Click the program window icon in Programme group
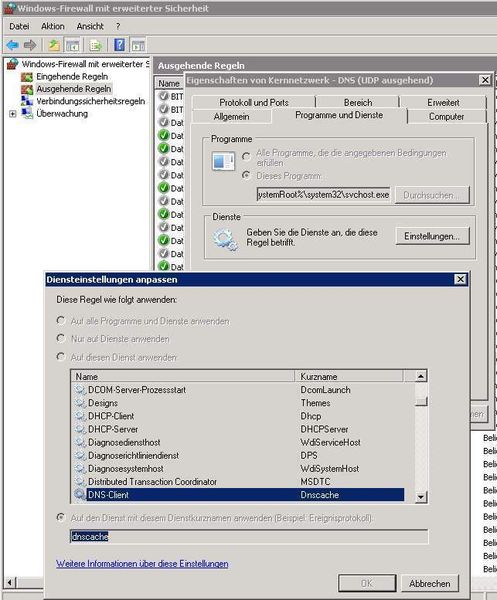Viewport: 497px width, 600px height. (223, 161)
